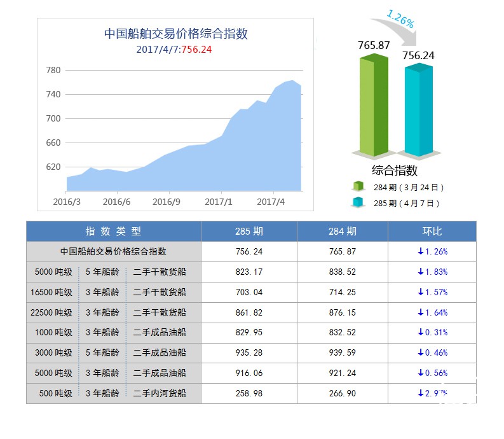Click the ↓1.83% change cell

pos(432,272)
